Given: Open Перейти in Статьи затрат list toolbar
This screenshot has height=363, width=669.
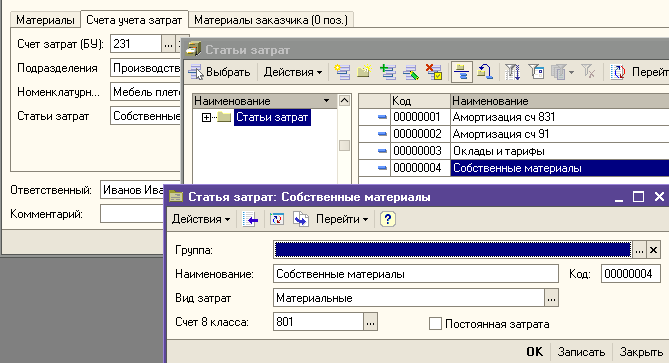Looking at the screenshot, I should point(650,72).
